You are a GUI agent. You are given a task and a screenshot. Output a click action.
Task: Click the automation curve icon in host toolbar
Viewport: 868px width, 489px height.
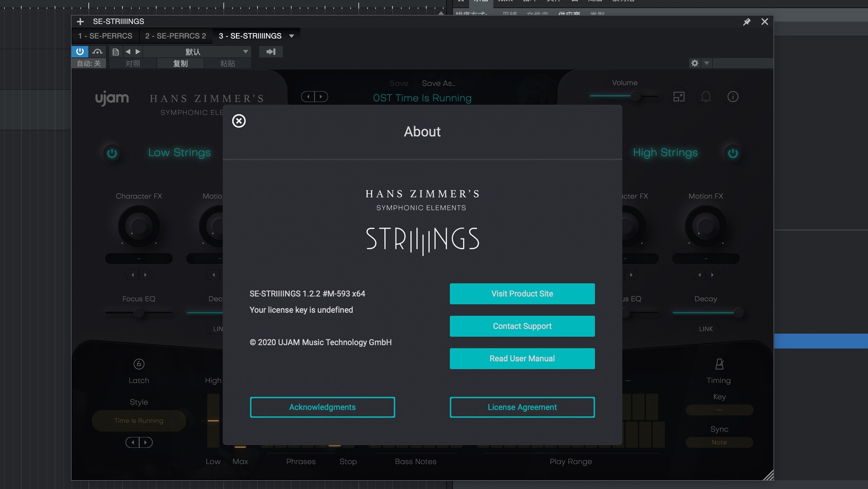click(x=97, y=52)
